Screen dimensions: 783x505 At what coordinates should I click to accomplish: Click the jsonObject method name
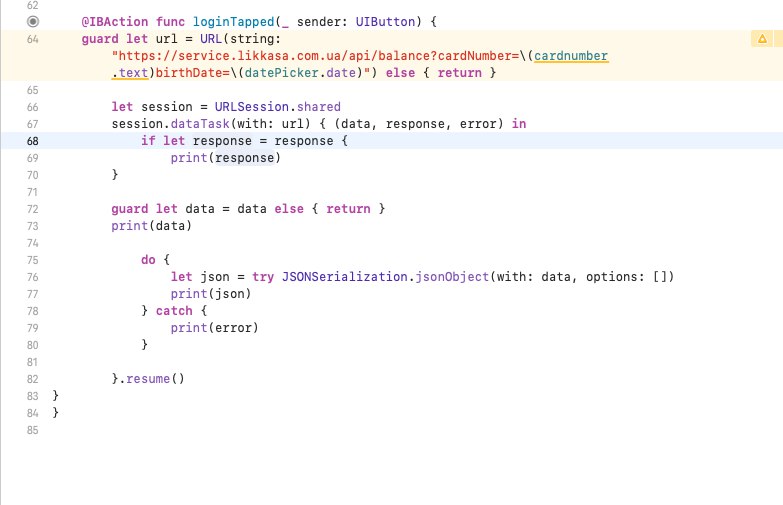pyautogui.click(x=452, y=277)
